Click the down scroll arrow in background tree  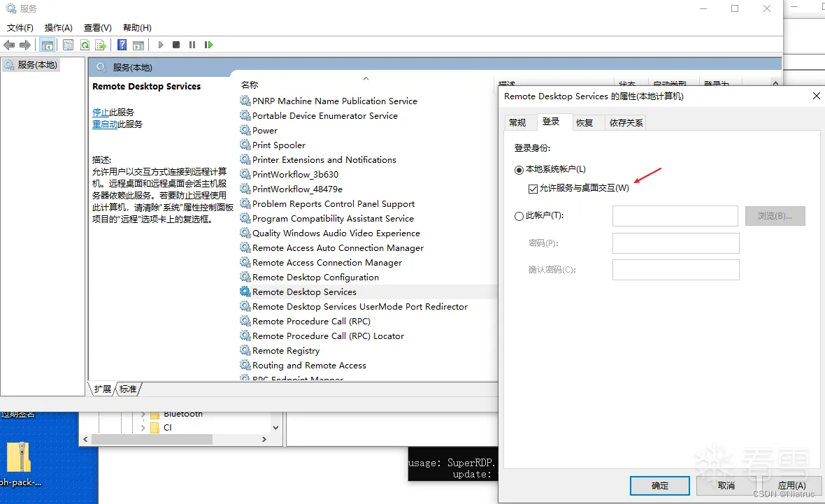tap(275, 428)
